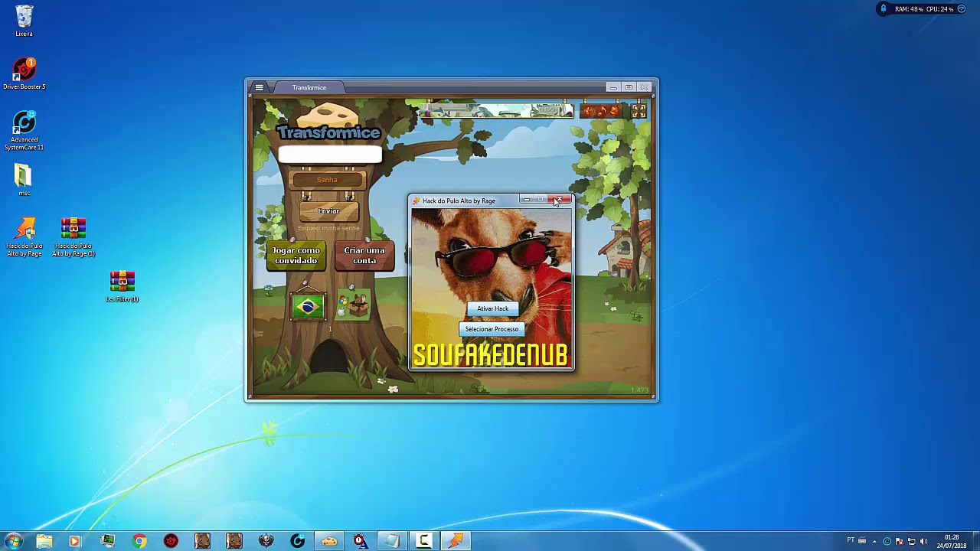Select Advanced SystemCare 11 desktop shortcut
The image size is (980, 551).
(24, 131)
